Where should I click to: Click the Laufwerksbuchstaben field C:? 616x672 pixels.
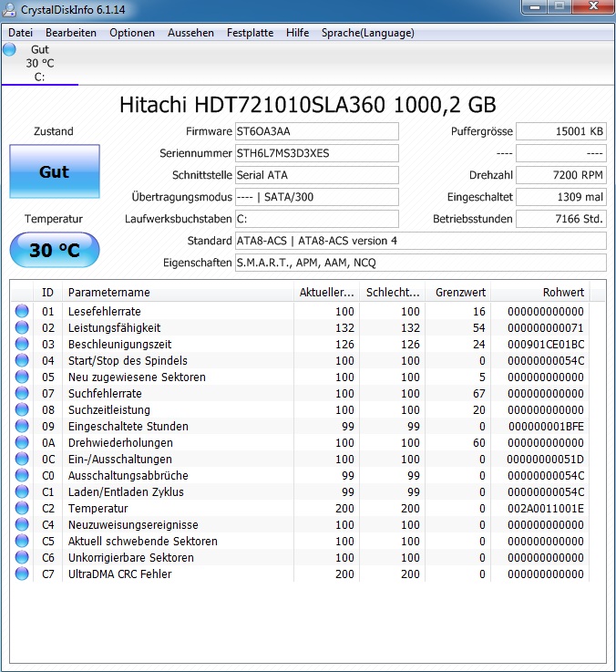[316, 219]
